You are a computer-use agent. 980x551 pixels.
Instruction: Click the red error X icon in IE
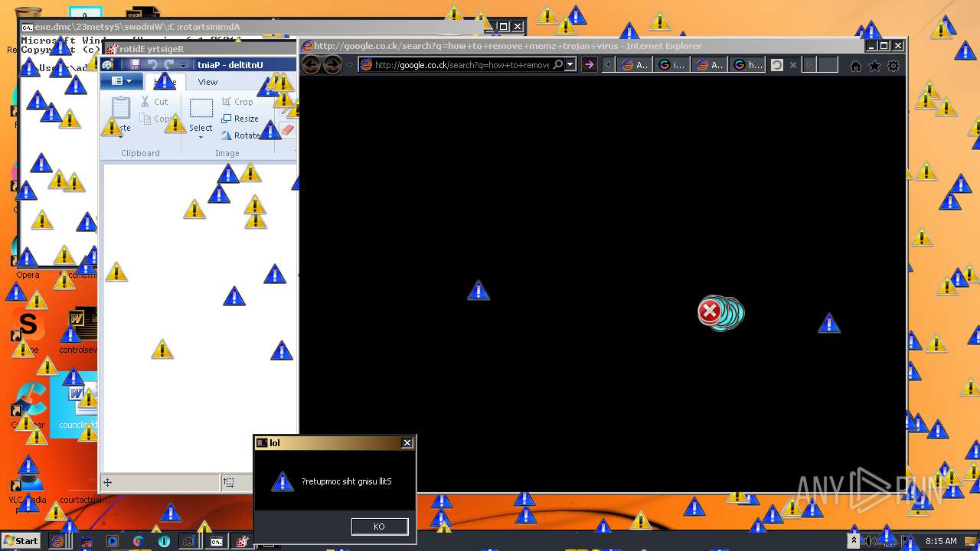(x=710, y=311)
